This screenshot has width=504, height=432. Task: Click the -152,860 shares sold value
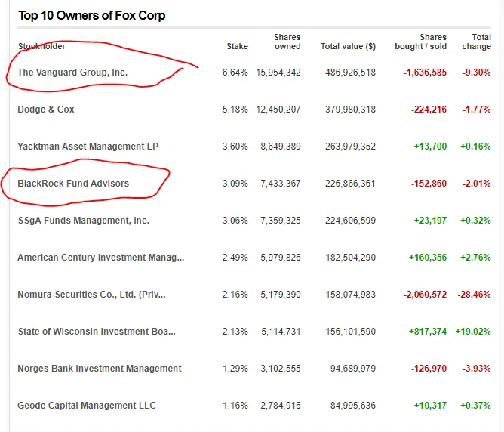tap(429, 184)
